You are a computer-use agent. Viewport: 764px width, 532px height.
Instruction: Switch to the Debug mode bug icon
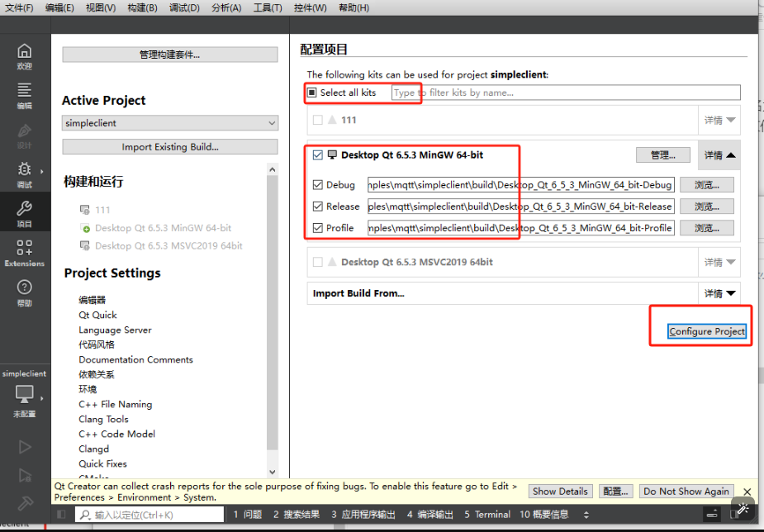pyautogui.click(x=24, y=169)
